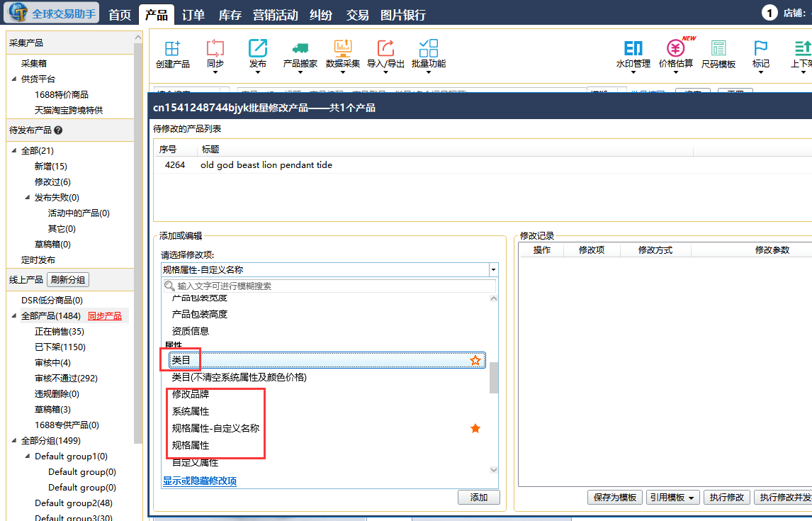Click the 添加 button
This screenshot has width=812, height=521.
[478, 497]
